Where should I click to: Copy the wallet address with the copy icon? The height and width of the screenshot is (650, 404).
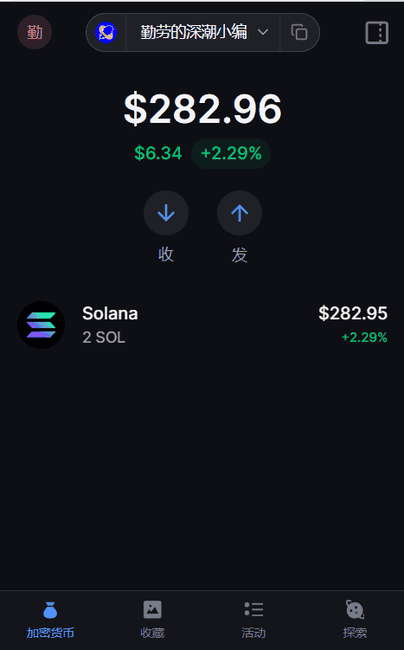(299, 32)
